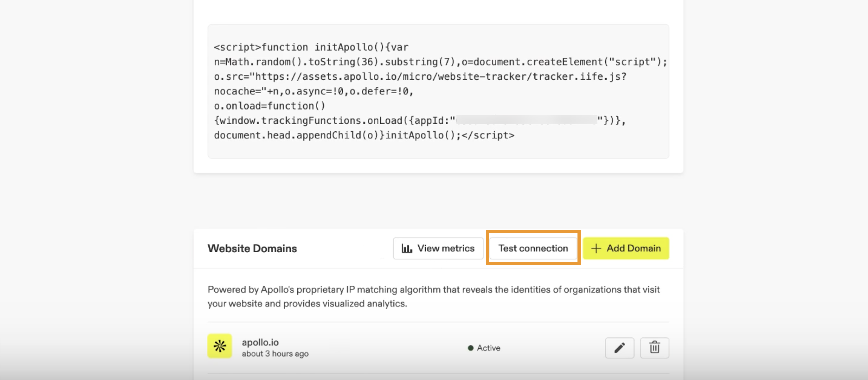Click the yellow Apollo asterisk favicon
The width and height of the screenshot is (868, 380).
pos(219,345)
